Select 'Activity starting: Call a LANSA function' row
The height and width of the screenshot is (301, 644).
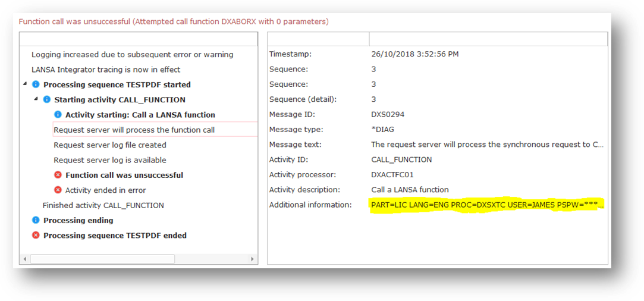coord(140,115)
